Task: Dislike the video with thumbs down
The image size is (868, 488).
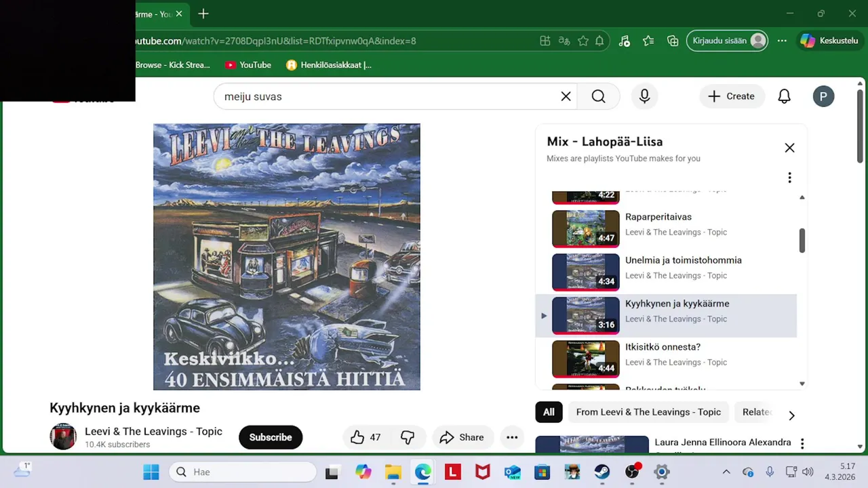Action: click(x=408, y=437)
